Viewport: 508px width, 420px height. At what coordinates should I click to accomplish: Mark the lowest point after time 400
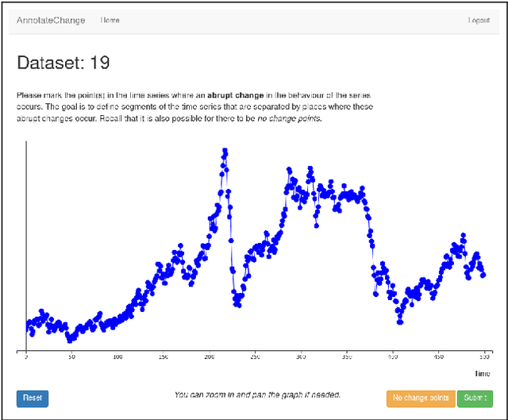pos(399,322)
